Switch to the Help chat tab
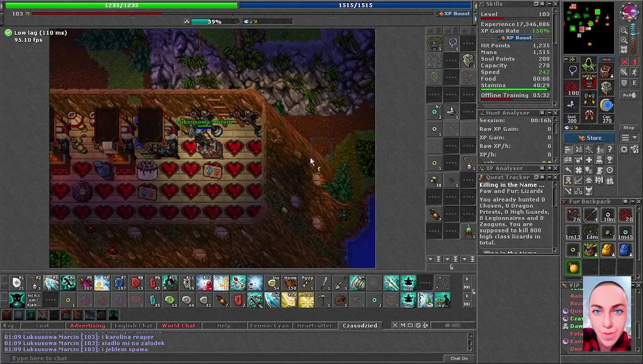 pyautogui.click(x=223, y=326)
